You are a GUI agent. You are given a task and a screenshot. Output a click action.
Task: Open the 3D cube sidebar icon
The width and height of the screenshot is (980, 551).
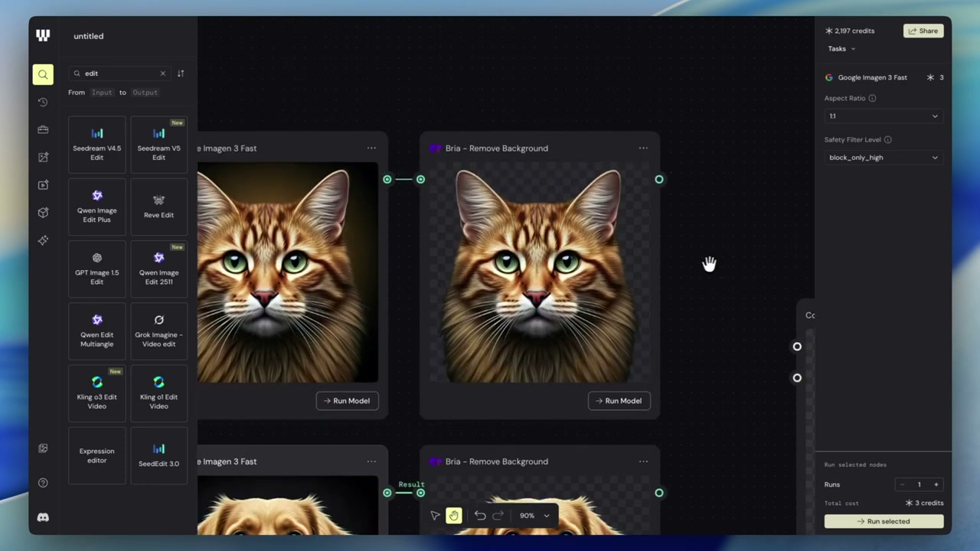[x=43, y=213]
